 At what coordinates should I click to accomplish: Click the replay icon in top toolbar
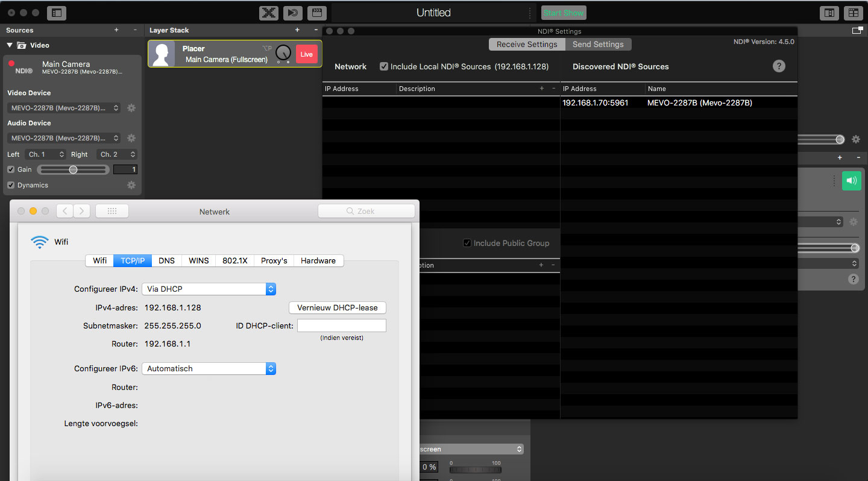pos(293,13)
